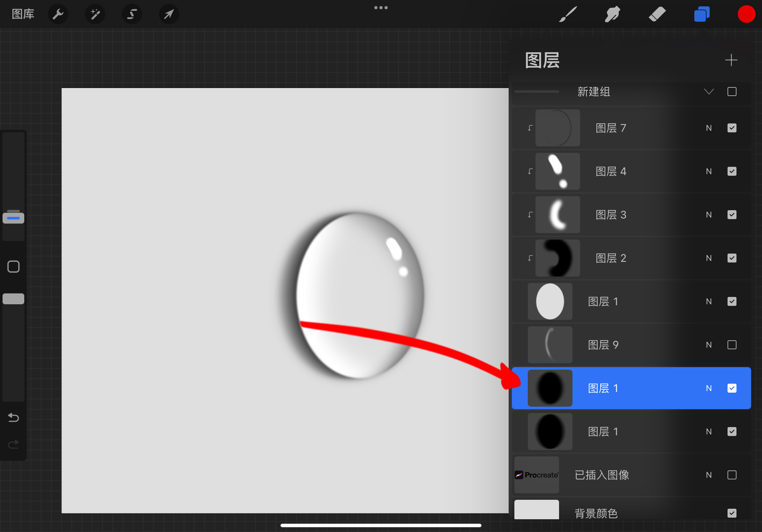The height and width of the screenshot is (532, 762).
Task: Open the Actions wrench menu
Action: (x=58, y=14)
